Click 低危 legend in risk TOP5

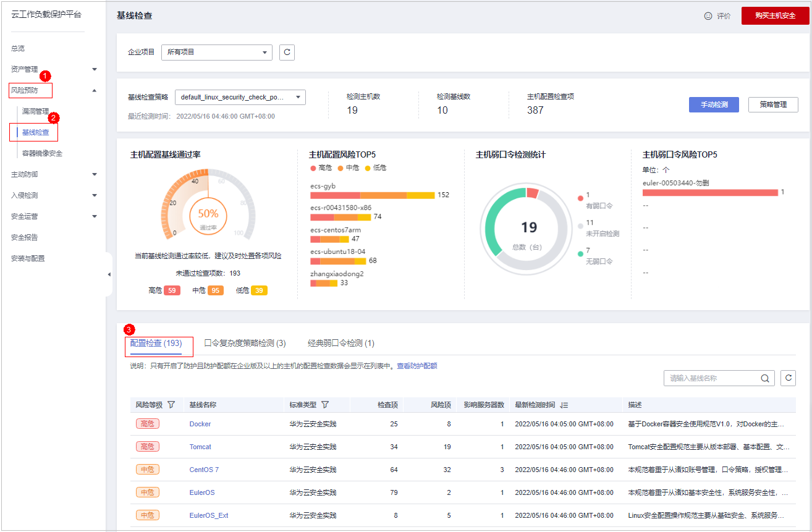pyautogui.click(x=376, y=168)
